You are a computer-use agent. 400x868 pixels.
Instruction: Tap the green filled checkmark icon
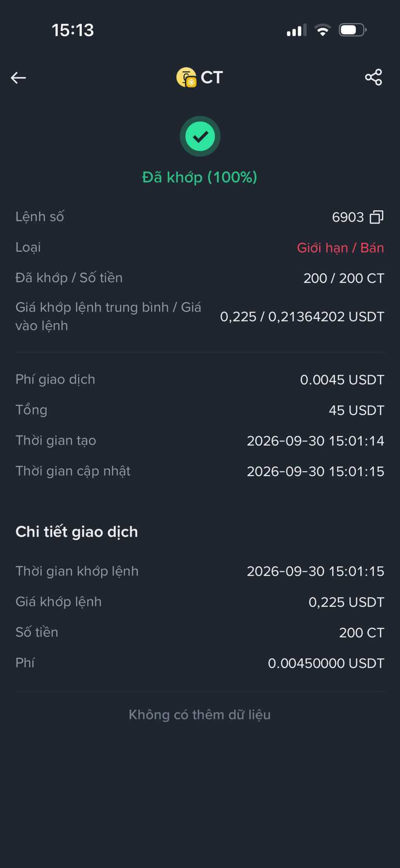(200, 136)
